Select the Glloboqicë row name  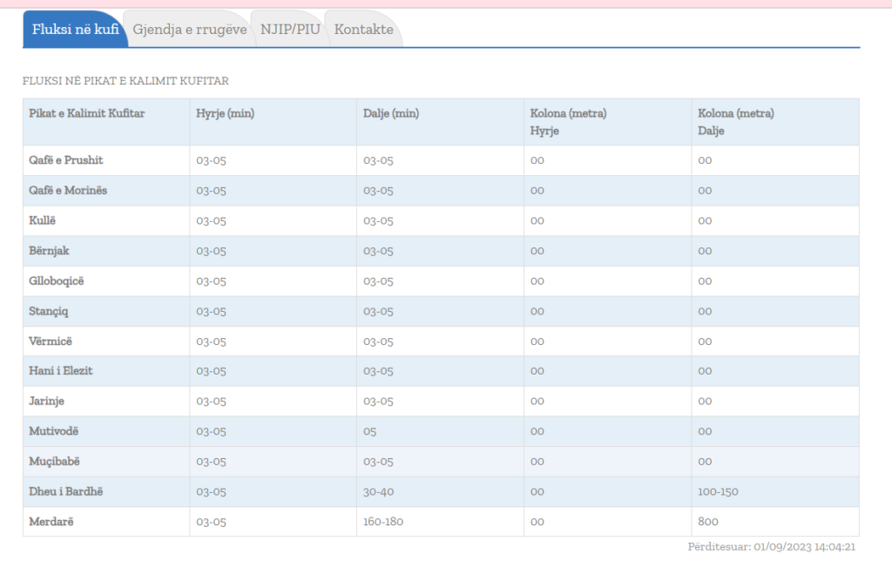pos(57,280)
